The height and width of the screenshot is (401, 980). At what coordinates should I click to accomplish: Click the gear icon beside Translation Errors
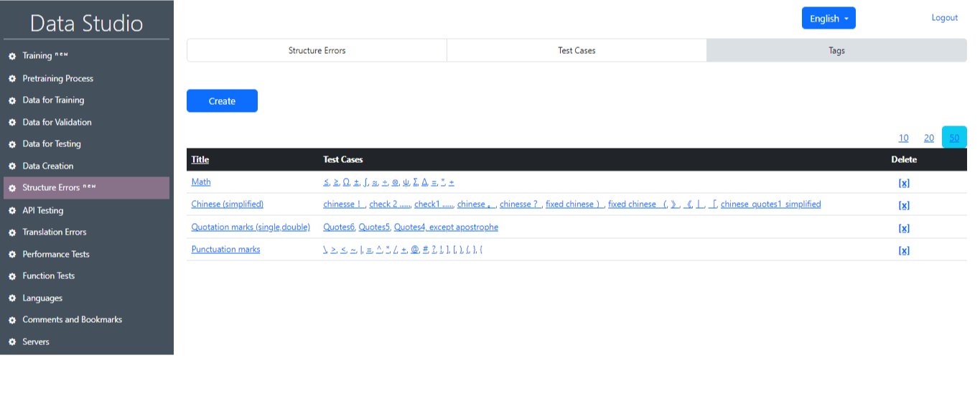pyautogui.click(x=12, y=232)
